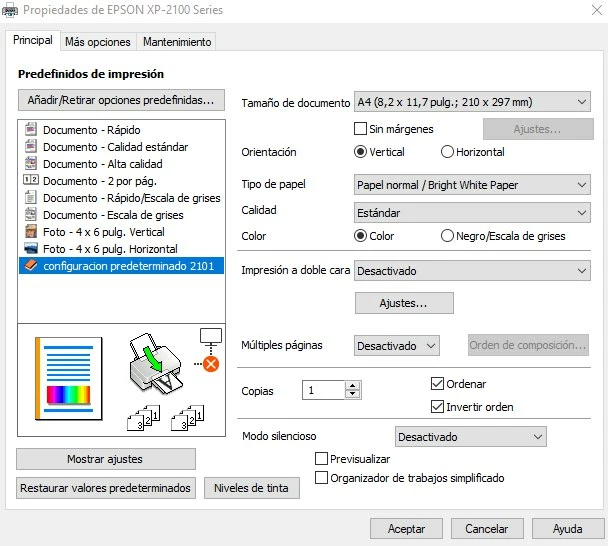Click the EPSON printer icon in title bar

point(10,10)
